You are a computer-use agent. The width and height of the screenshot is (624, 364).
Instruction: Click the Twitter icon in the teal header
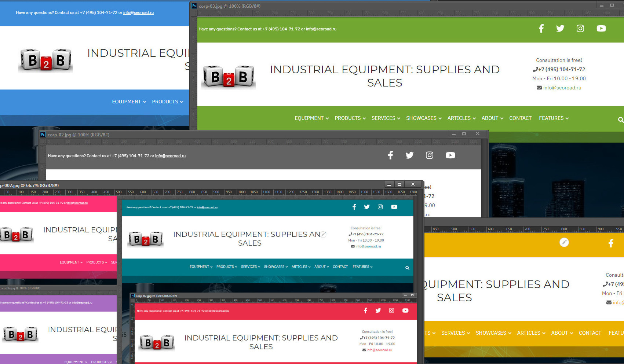(x=367, y=207)
